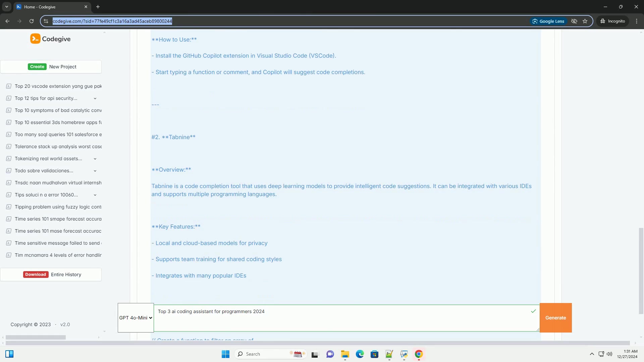Click project icon beside Tolerance stack up analysis
This screenshot has width=644, height=362.
(9, 146)
